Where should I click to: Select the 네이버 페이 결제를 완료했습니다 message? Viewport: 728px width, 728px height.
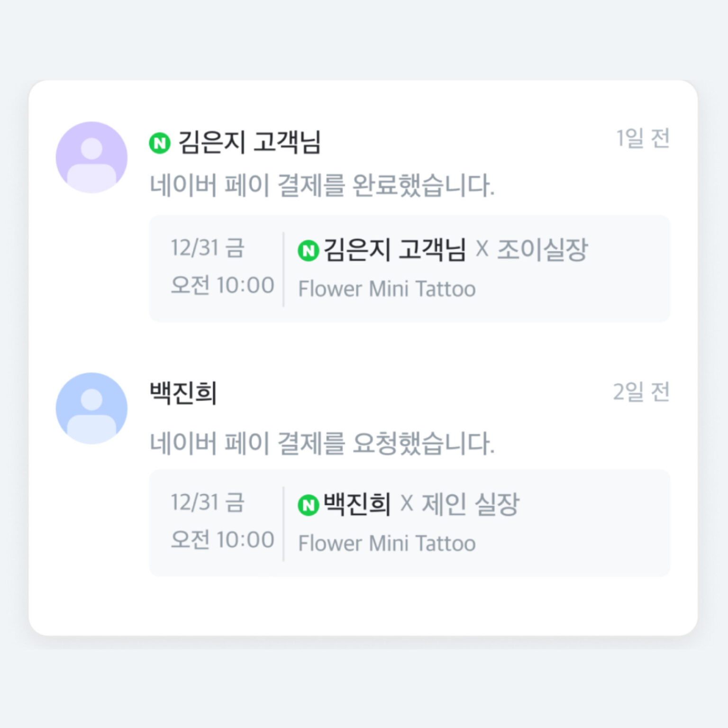tap(322, 185)
